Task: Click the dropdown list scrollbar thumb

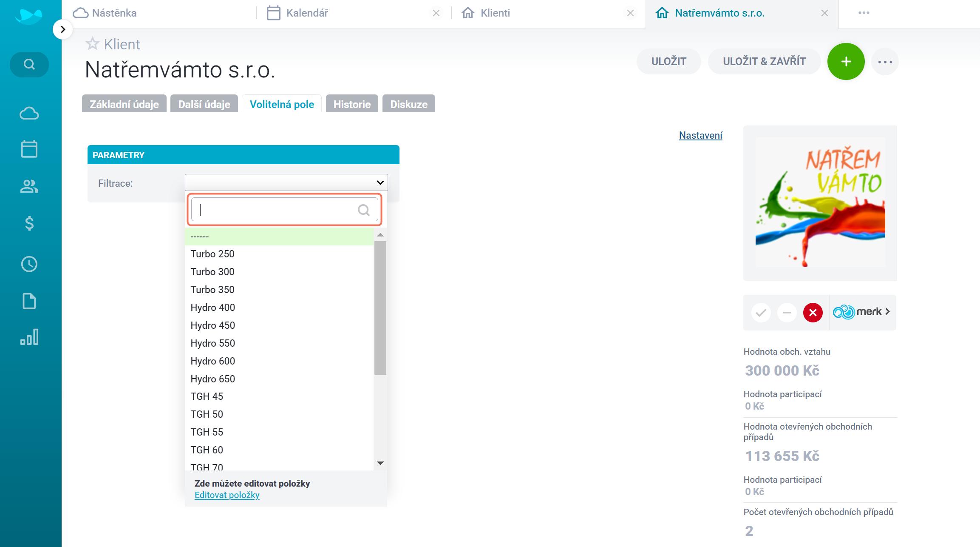Action: 380,308
